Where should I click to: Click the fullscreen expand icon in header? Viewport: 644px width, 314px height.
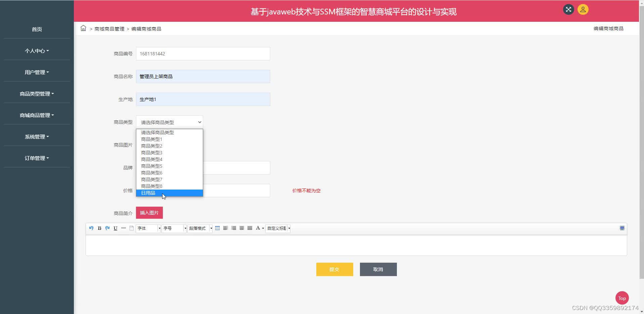[x=568, y=9]
